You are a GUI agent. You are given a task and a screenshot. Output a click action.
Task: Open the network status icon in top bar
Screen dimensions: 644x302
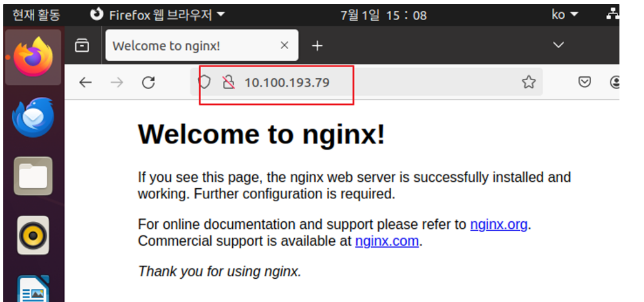(x=613, y=15)
